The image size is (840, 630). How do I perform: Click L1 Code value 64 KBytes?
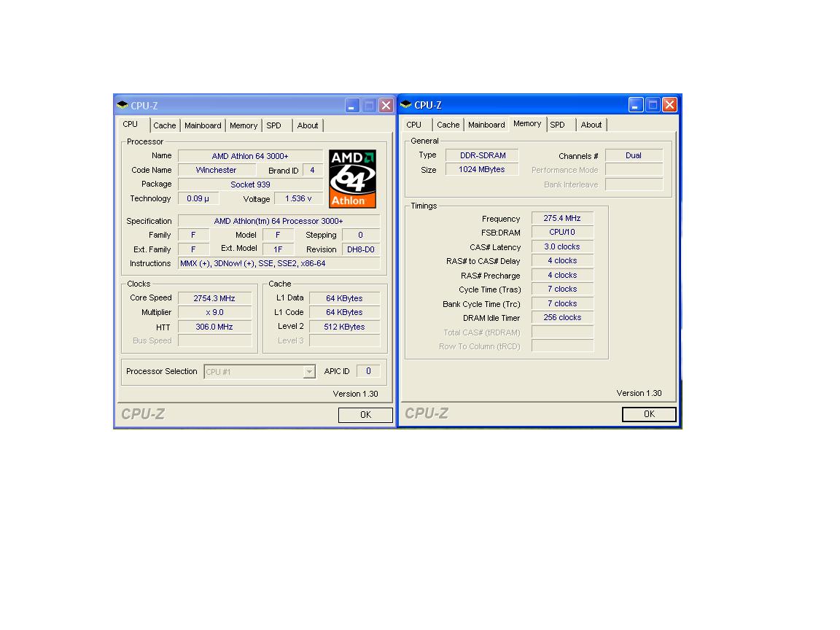coord(344,312)
